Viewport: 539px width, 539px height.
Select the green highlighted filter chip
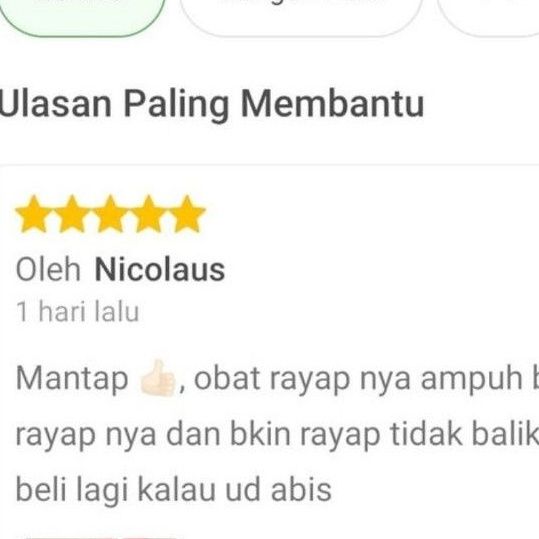pyautogui.click(x=81, y=17)
